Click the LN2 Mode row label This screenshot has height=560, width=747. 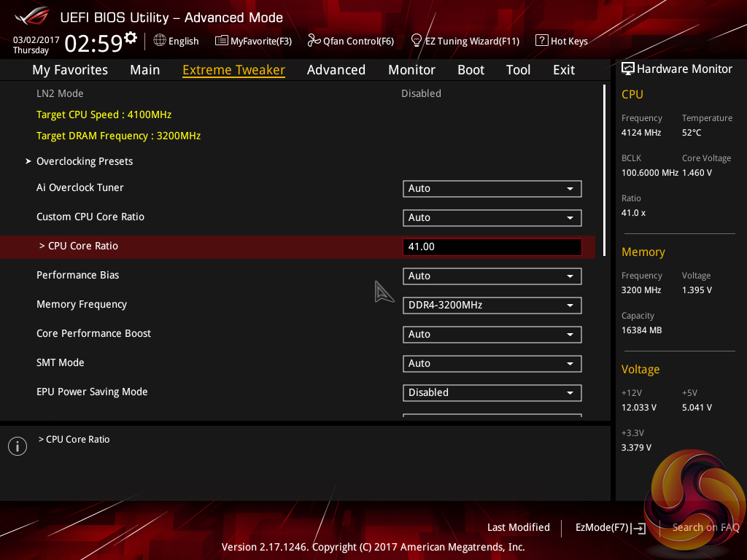point(60,93)
